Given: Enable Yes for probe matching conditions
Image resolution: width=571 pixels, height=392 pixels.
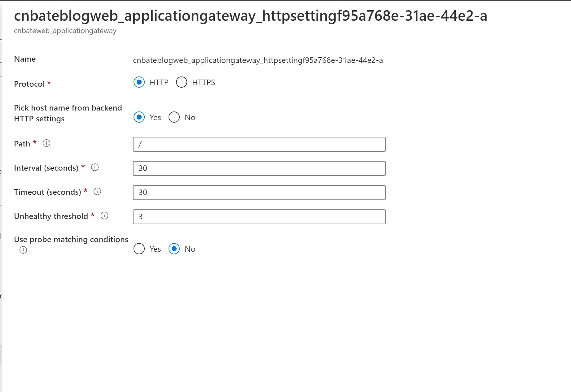Looking at the screenshot, I should point(139,249).
